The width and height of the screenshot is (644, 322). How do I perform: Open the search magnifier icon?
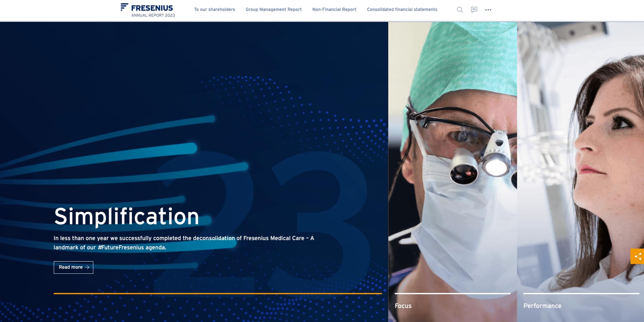point(460,10)
